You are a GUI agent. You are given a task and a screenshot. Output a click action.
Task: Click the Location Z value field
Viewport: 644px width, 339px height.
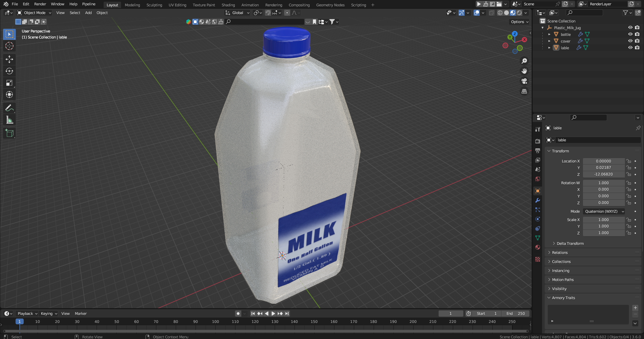603,174
